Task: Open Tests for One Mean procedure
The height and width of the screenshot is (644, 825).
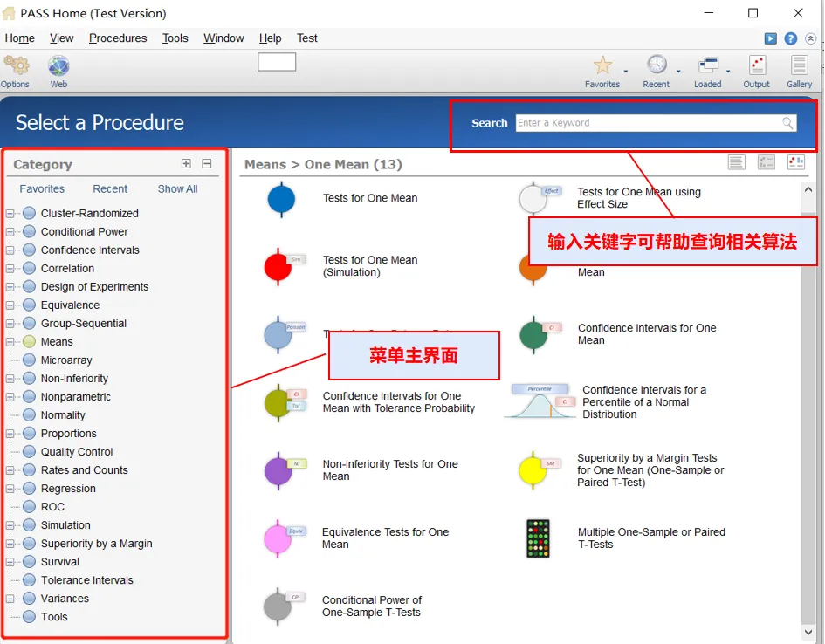Action: tap(370, 198)
